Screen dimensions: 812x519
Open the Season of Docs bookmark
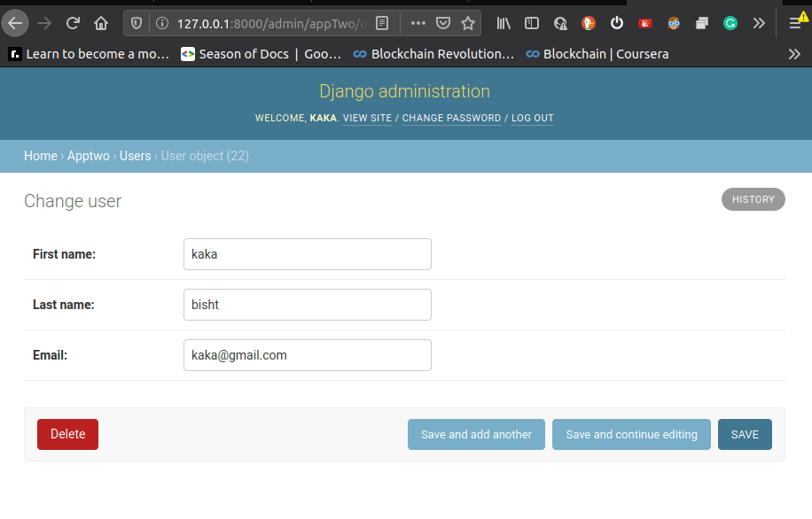point(262,54)
